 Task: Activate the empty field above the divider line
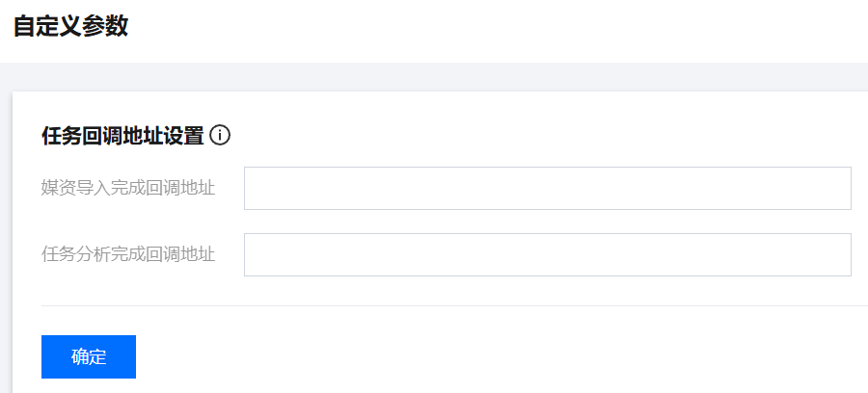[x=547, y=254]
